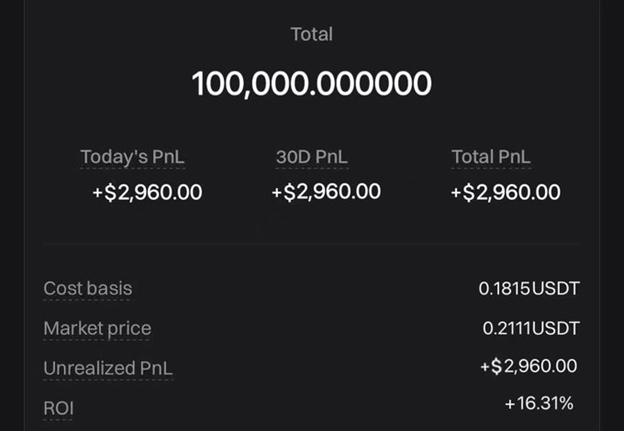Open the Market price label info
The height and width of the screenshot is (431, 624).
pos(97,328)
